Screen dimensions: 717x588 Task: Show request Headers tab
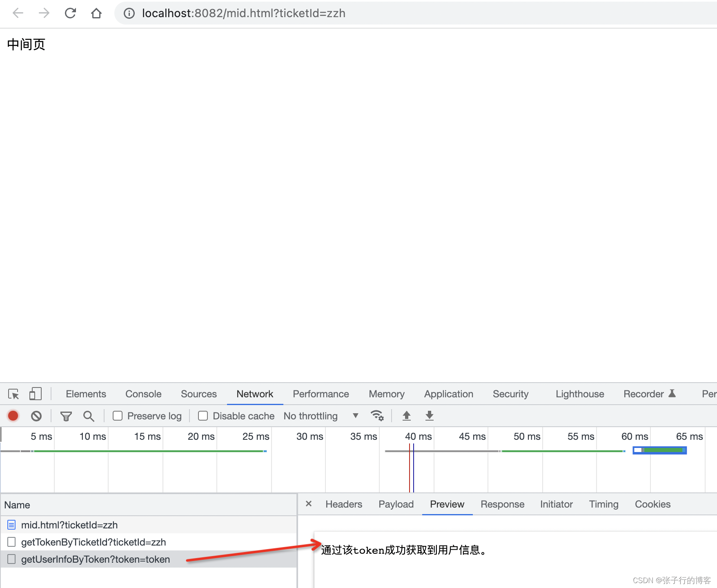[x=344, y=504]
